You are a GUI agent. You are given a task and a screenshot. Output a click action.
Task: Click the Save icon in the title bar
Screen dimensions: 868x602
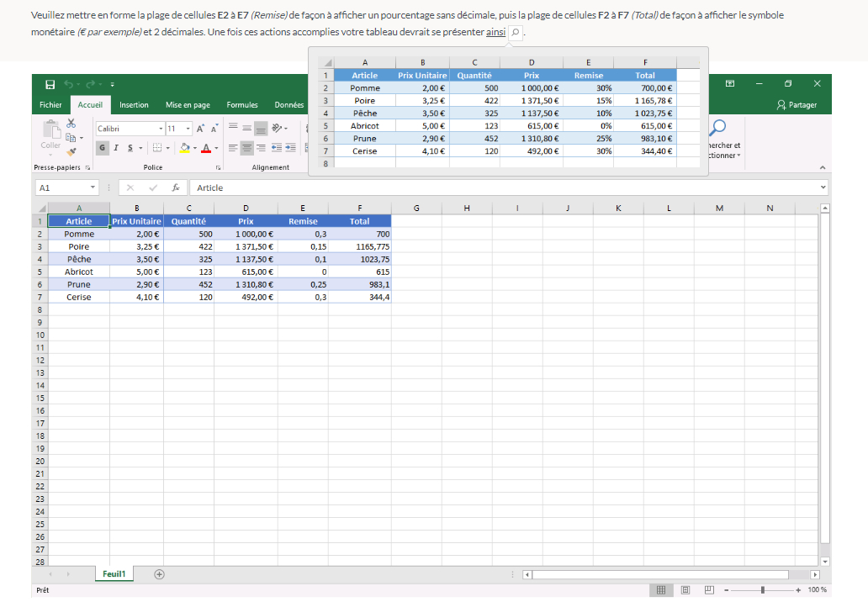[50, 84]
